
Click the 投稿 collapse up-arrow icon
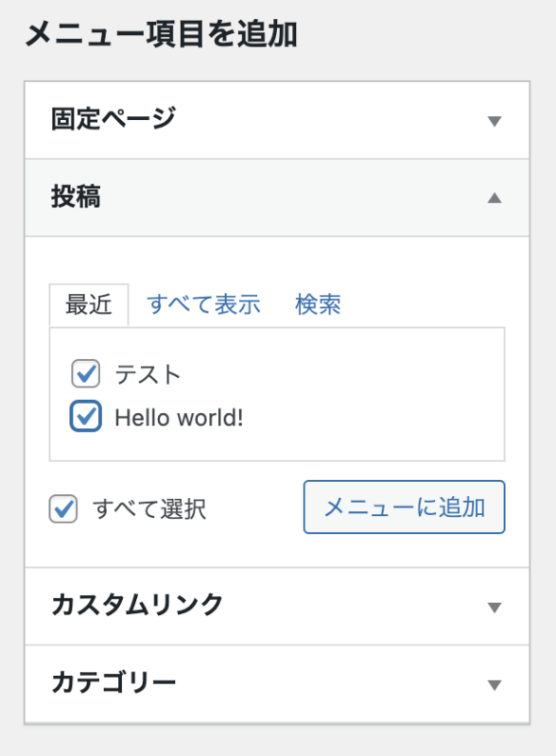pos(495,198)
